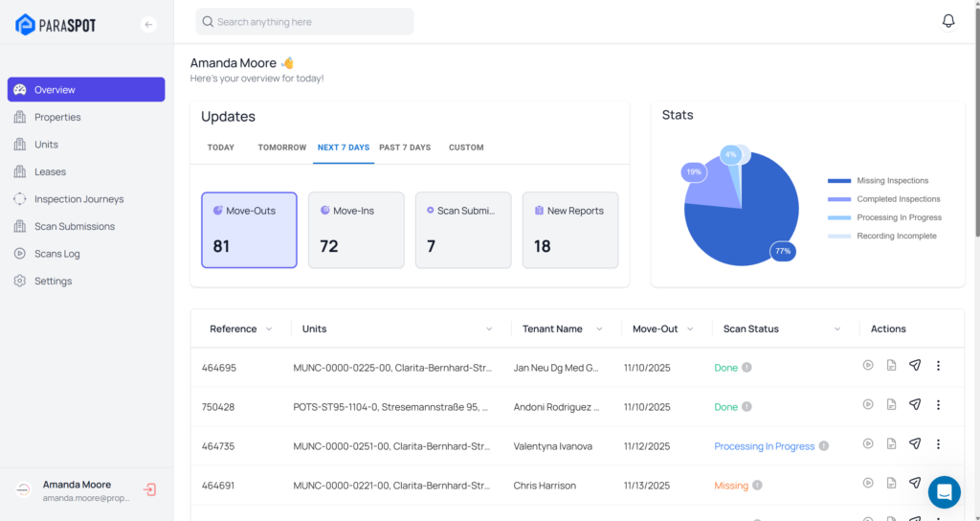Open the three-dot menu for reference 464695
This screenshot has width=980, height=521.
tap(938, 365)
